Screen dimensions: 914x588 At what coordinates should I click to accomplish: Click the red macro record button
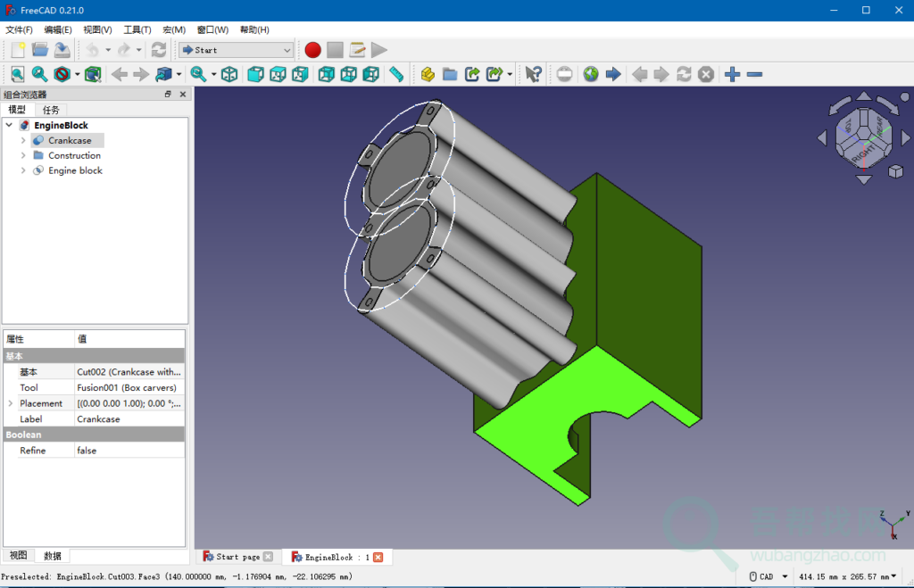tap(312, 50)
